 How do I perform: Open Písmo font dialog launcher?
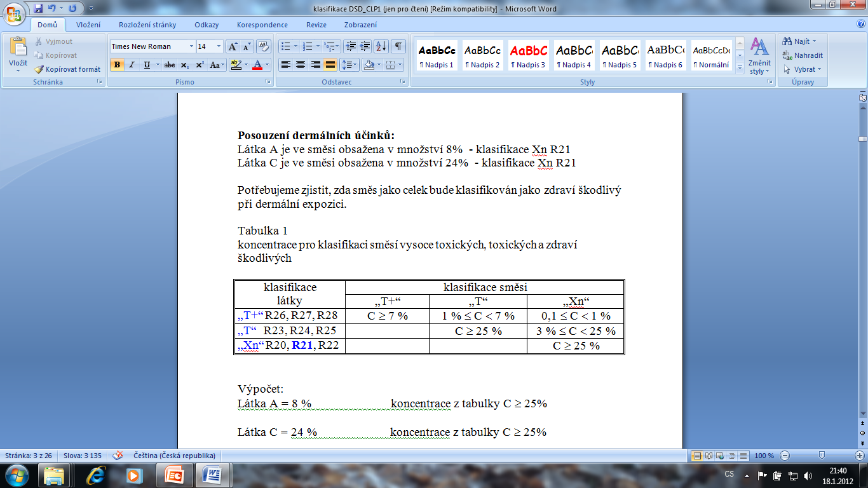pos(267,82)
